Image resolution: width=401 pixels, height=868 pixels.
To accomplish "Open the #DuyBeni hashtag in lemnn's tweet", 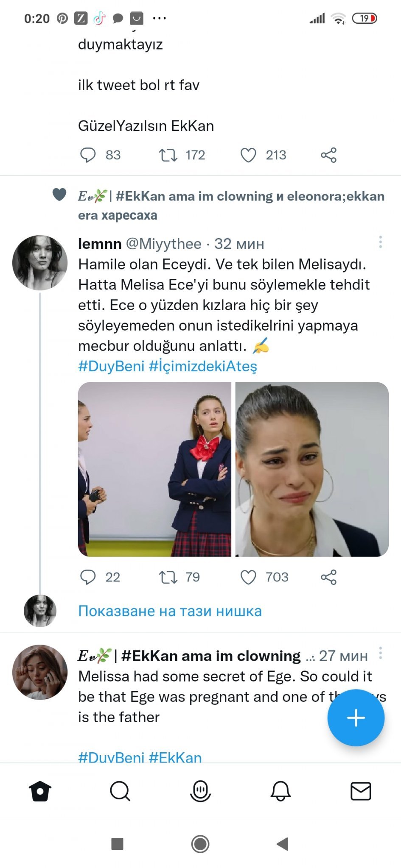I will coord(111,366).
